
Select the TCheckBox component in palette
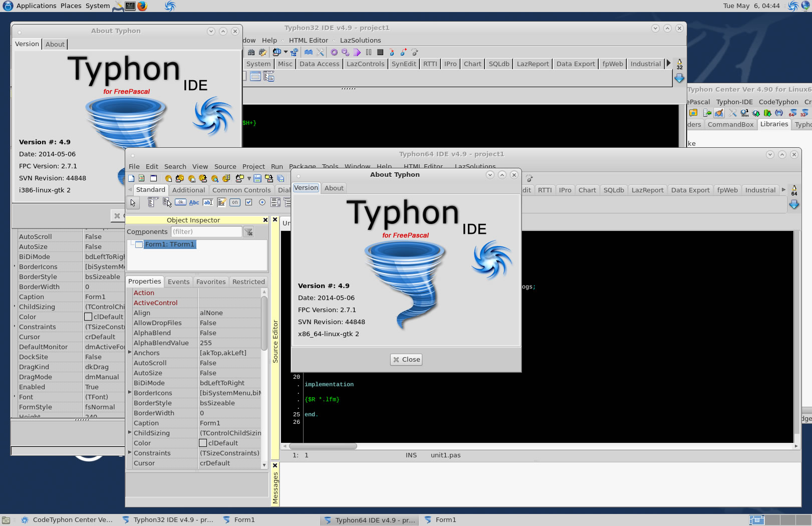pyautogui.click(x=248, y=202)
